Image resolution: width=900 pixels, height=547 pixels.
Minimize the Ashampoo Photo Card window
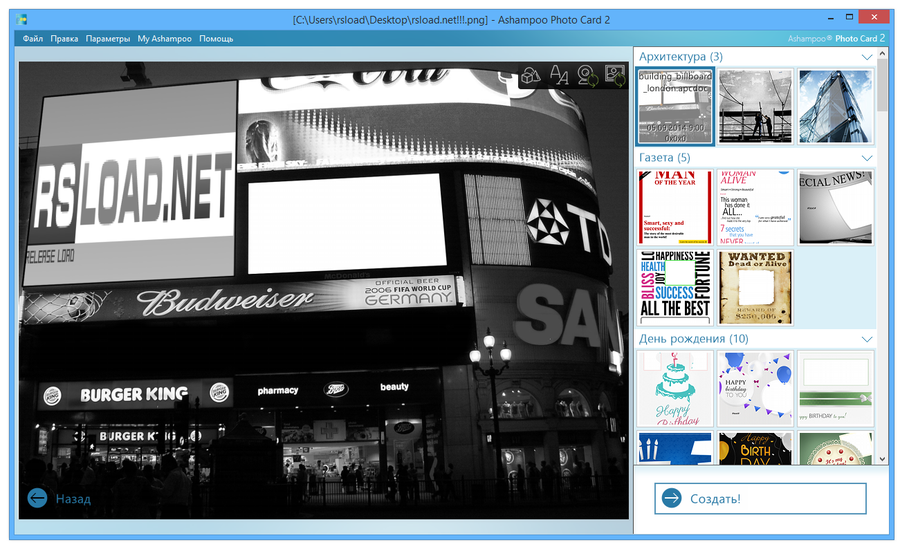tap(831, 18)
